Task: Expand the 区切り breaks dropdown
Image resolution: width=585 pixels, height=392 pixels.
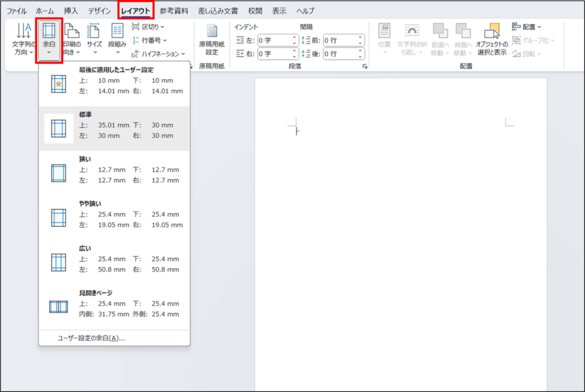Action: point(148,27)
